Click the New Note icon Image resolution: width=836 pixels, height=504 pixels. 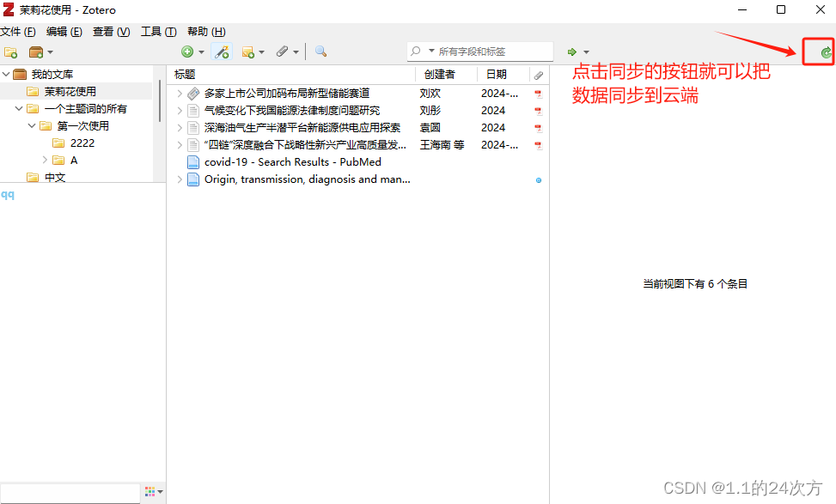pos(248,52)
